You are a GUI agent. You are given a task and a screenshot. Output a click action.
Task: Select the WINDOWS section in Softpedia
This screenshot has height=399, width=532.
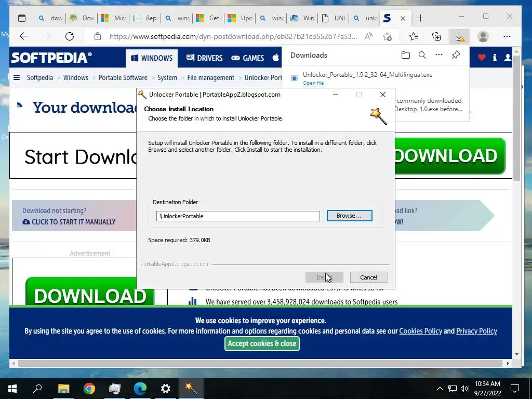(152, 58)
